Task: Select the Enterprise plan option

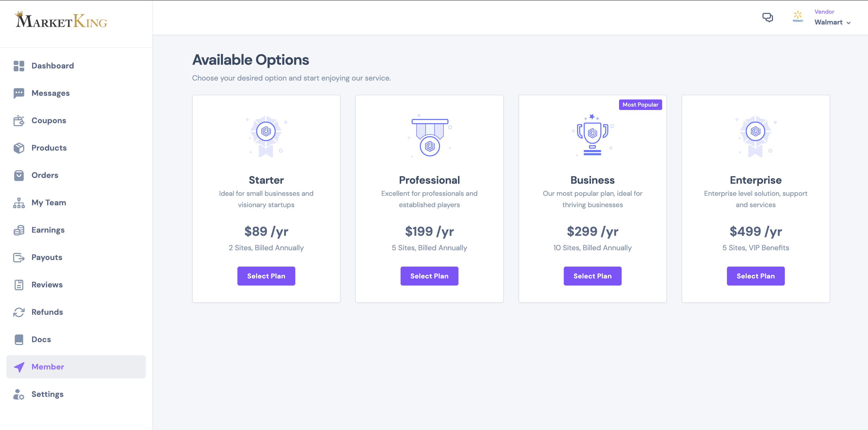Action: click(x=756, y=276)
